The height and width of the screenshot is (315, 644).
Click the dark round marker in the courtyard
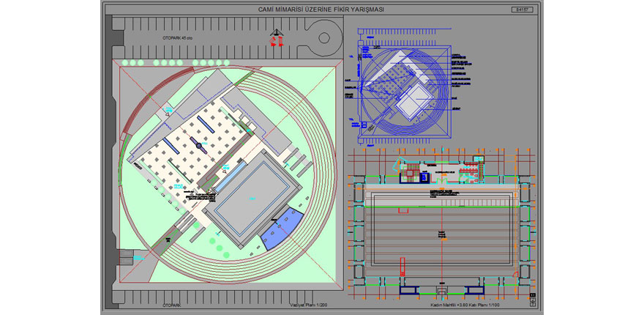(199, 145)
